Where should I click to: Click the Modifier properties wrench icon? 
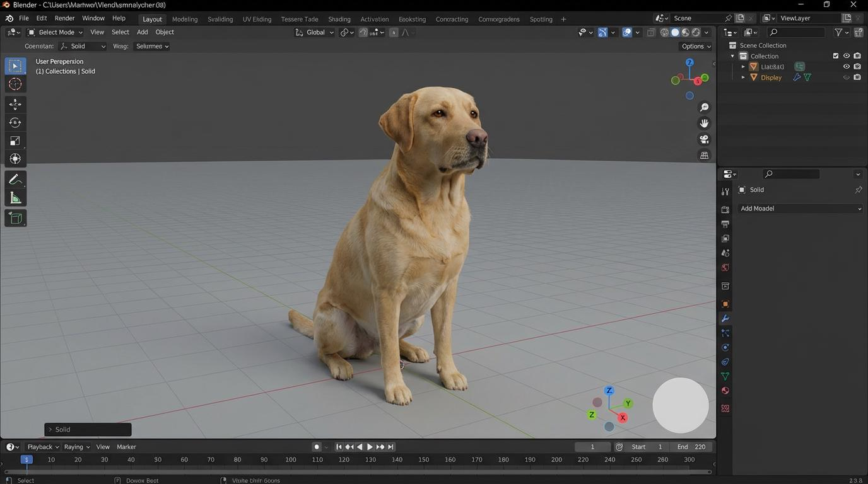coord(725,318)
